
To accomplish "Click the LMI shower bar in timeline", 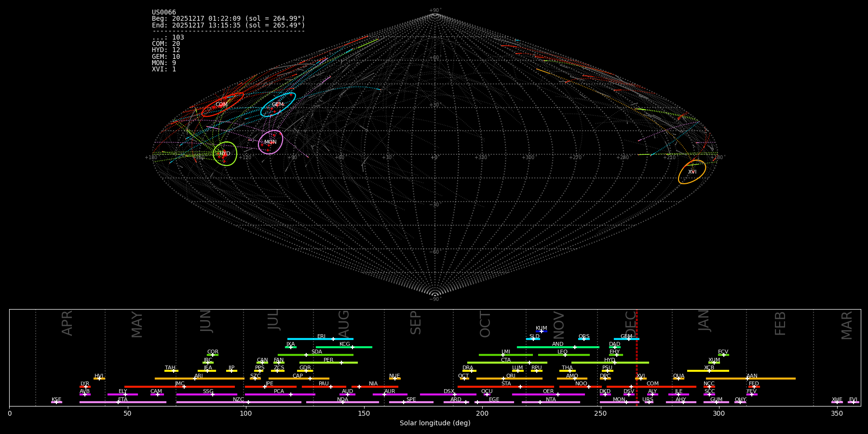I will click(506, 355).
